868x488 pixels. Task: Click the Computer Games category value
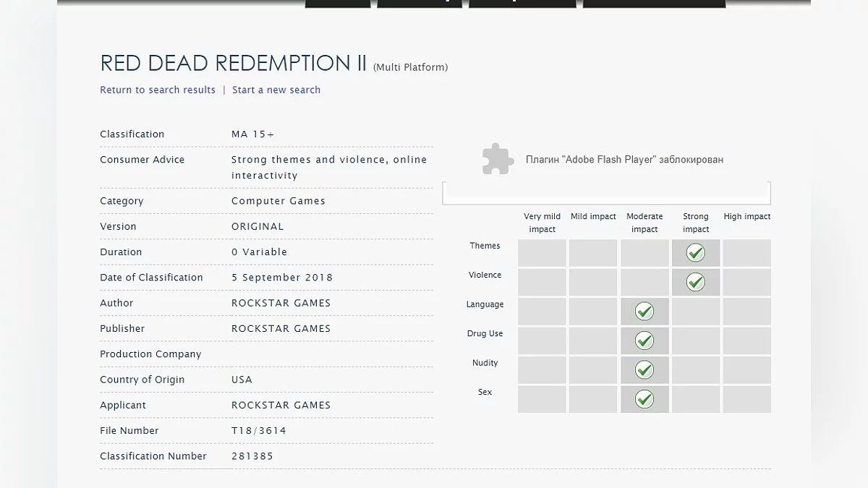coord(278,201)
